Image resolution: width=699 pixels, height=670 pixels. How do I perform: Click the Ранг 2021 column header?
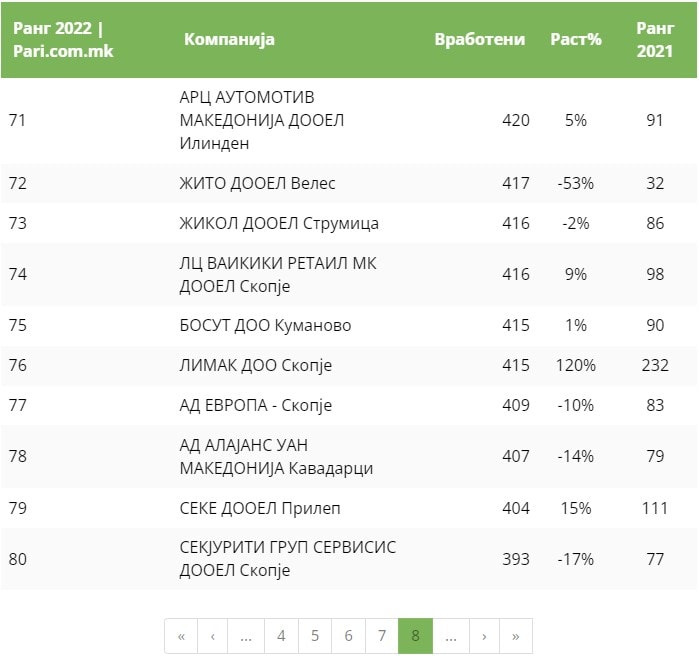[655, 40]
